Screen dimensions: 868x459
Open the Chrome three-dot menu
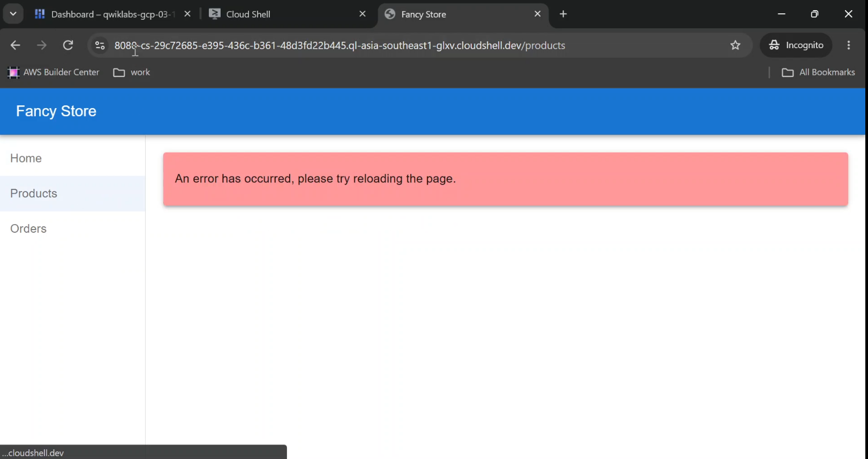849,45
